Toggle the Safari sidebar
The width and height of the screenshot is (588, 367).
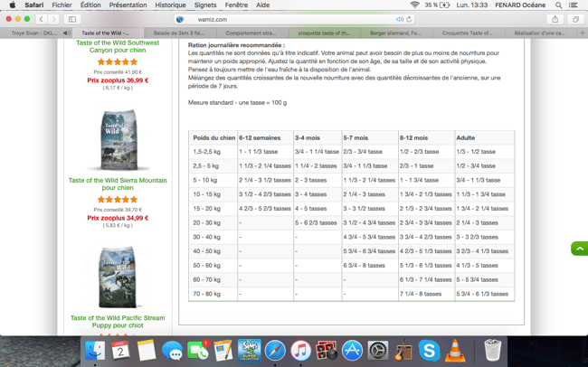pos(72,19)
